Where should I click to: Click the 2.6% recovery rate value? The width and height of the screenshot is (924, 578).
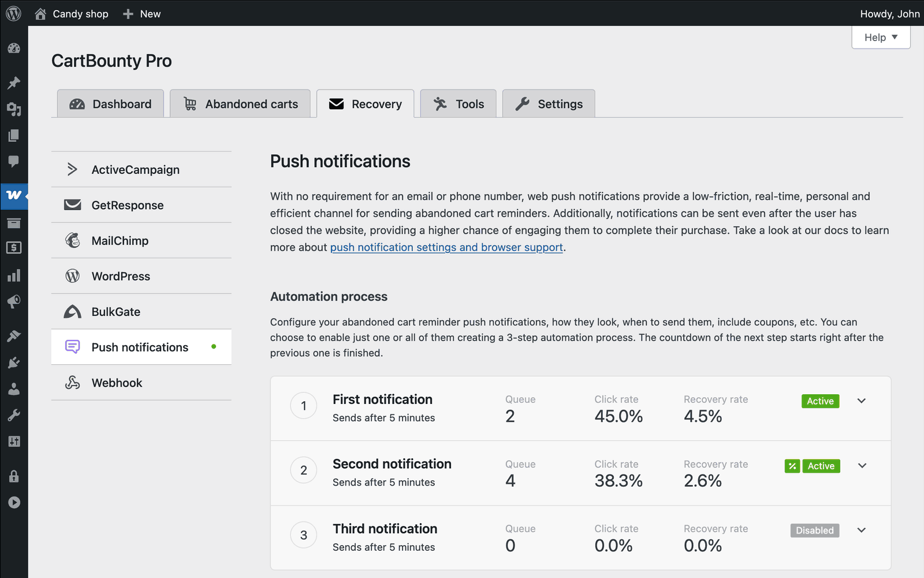pyautogui.click(x=703, y=481)
